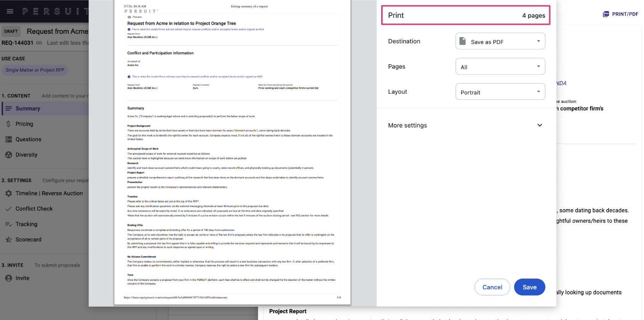Click the print preview page thumbnail
This screenshot has height=320, width=644.
tap(232, 152)
